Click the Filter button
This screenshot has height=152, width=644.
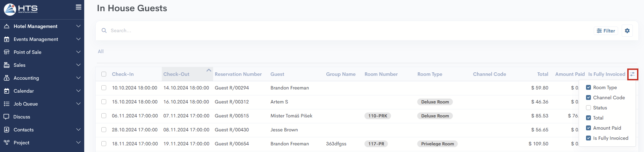pos(606,31)
